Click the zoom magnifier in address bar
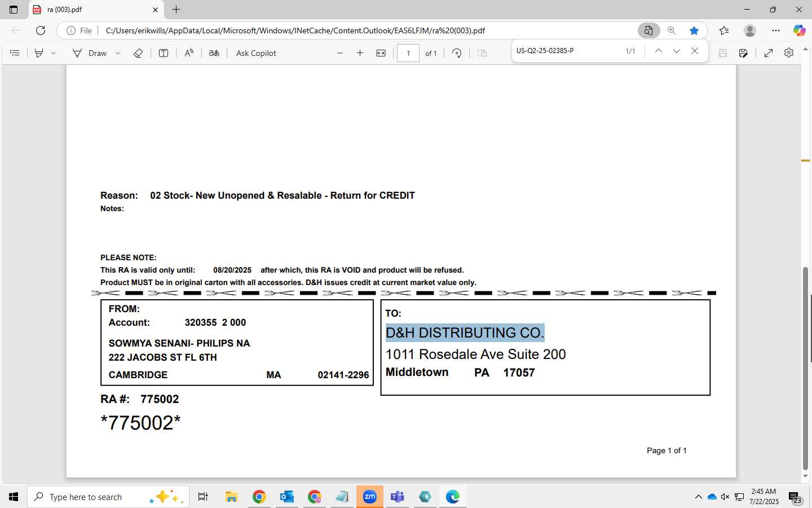 671,30
